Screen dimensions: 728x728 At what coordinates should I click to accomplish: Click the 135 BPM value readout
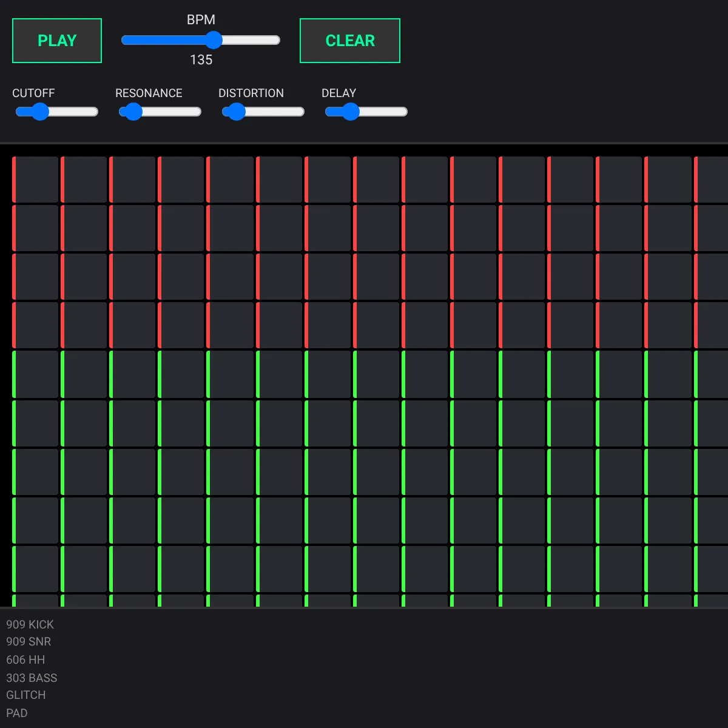tap(201, 59)
